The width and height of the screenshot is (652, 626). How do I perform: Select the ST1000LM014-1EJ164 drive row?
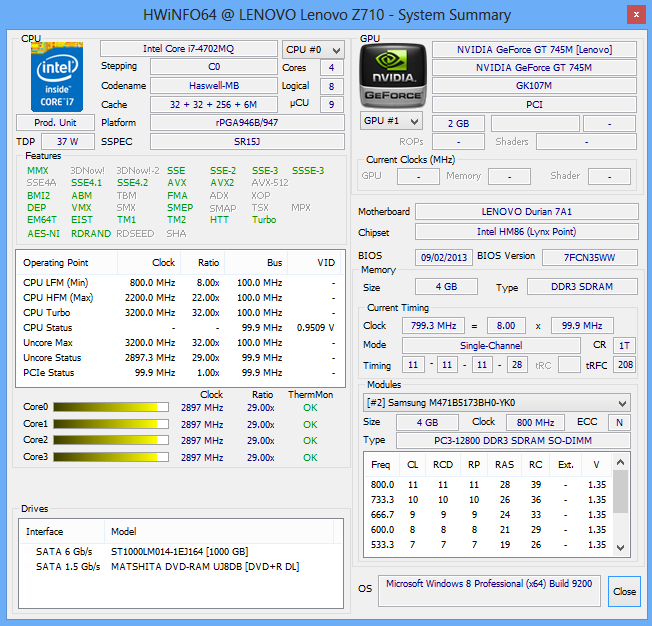[181, 551]
